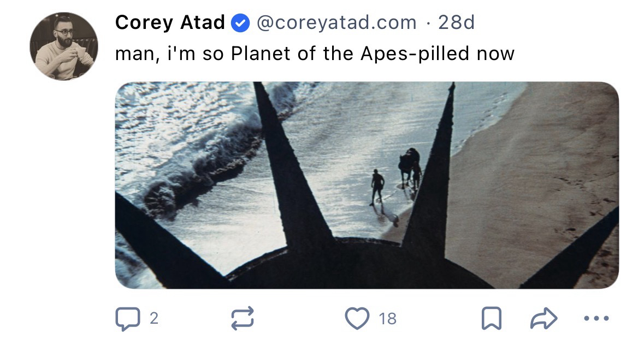644x345 pixels.
Task: Click the reply count number 2
Action: [154, 319]
